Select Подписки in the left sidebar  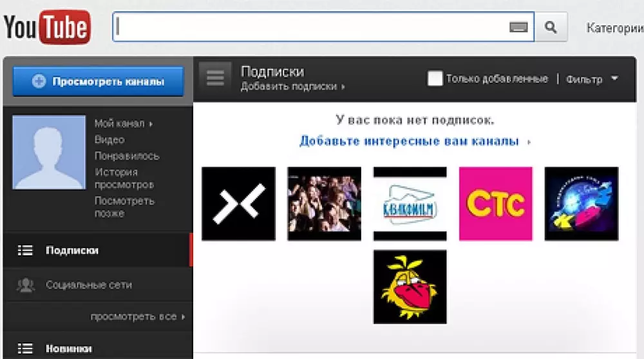pyautogui.click(x=71, y=250)
